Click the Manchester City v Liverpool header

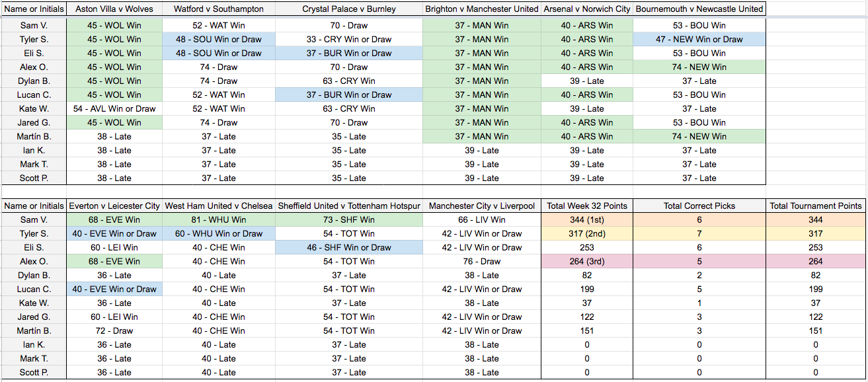click(x=481, y=206)
